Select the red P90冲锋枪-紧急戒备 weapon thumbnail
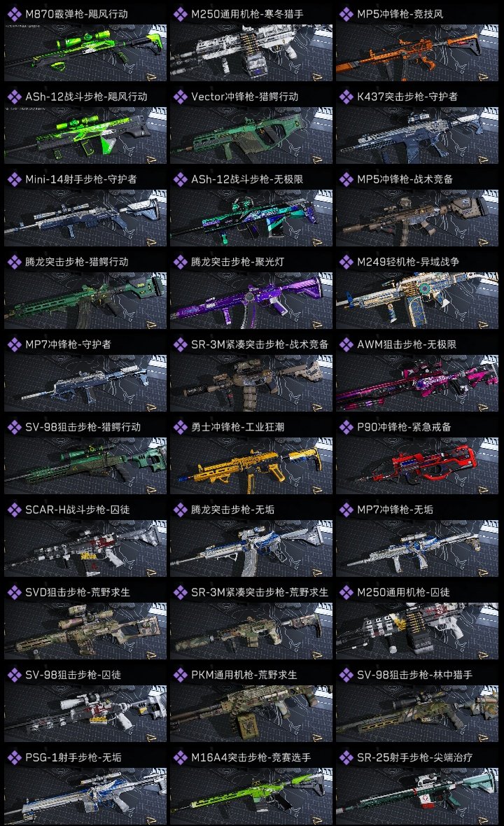 (417, 465)
